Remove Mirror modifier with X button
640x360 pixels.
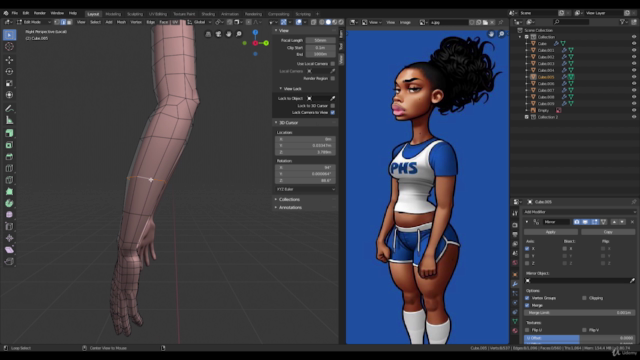click(x=632, y=222)
